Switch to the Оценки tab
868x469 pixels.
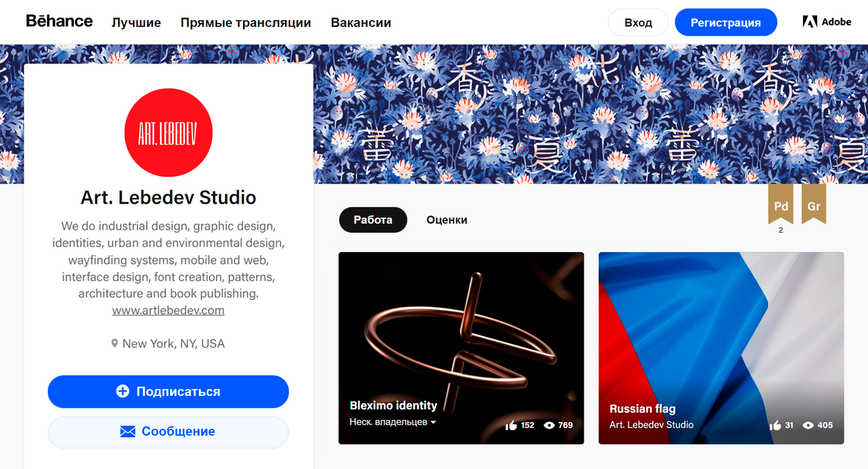(x=447, y=220)
